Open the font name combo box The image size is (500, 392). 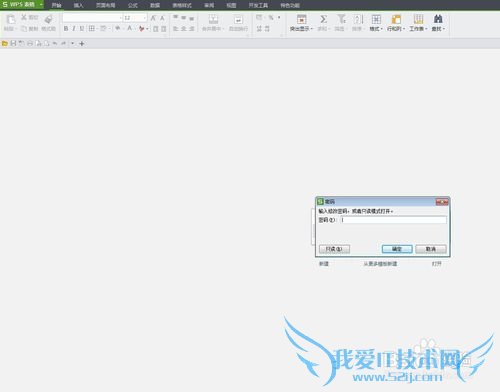(x=92, y=18)
